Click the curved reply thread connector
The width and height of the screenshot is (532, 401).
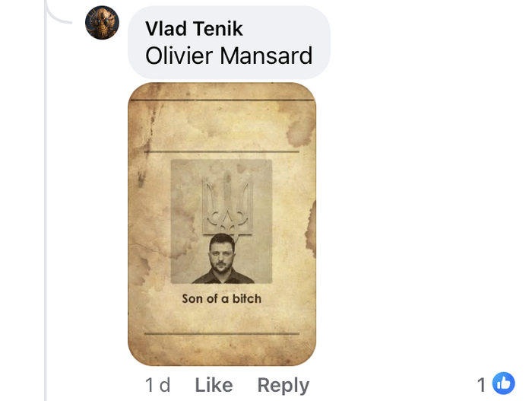pyautogui.click(x=58, y=14)
